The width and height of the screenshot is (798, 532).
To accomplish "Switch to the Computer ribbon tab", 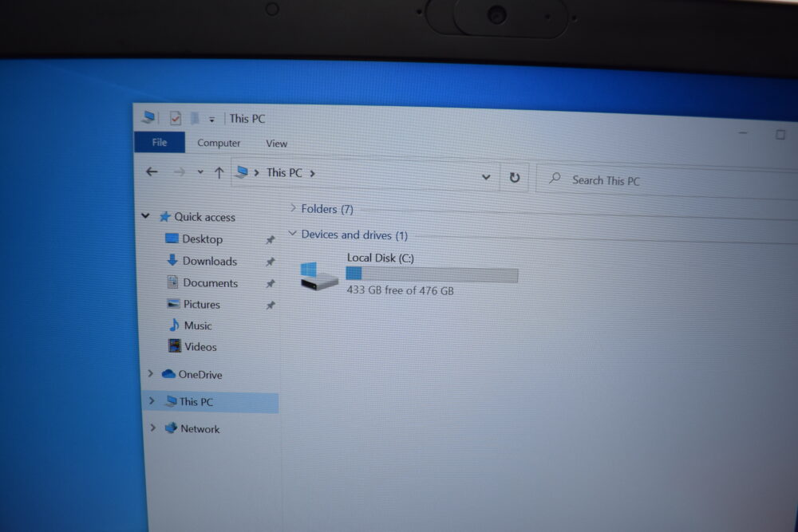I will 219,143.
